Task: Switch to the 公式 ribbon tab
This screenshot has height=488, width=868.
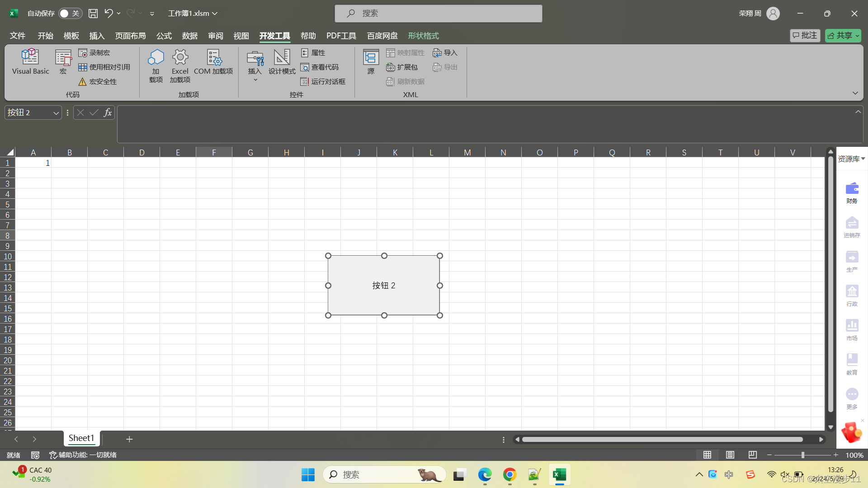Action: pos(164,36)
